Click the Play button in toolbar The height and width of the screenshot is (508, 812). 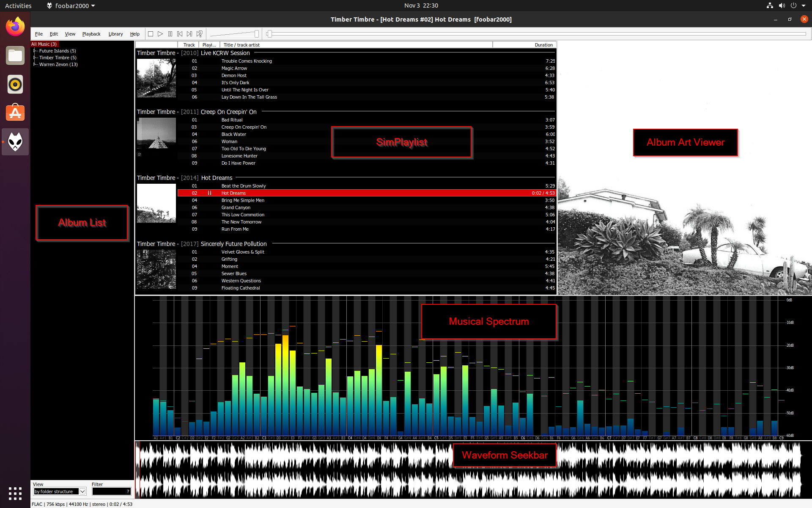point(160,34)
